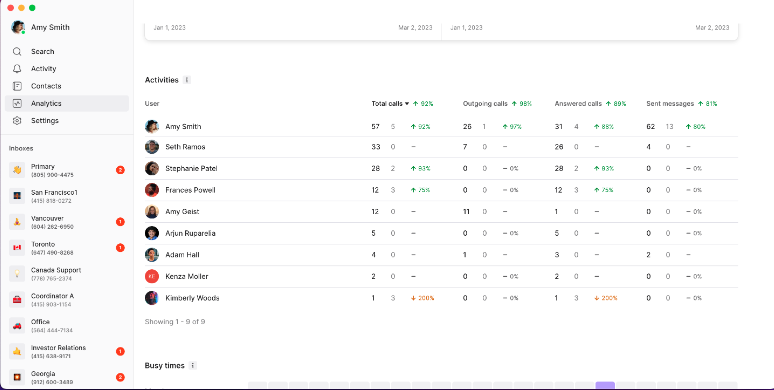Open the Canada Support inbox
Screen dimensions: 774x390
point(67,273)
